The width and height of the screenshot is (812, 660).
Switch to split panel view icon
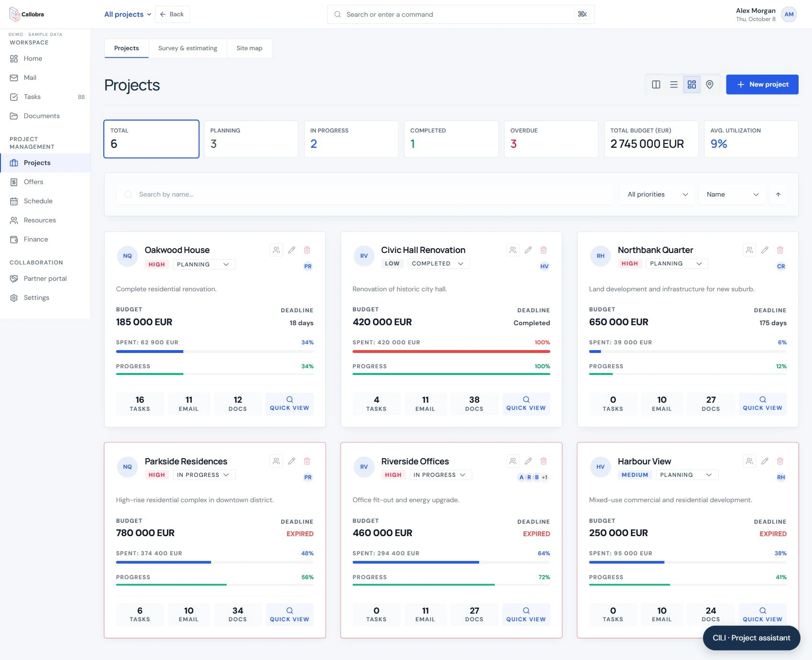click(656, 85)
